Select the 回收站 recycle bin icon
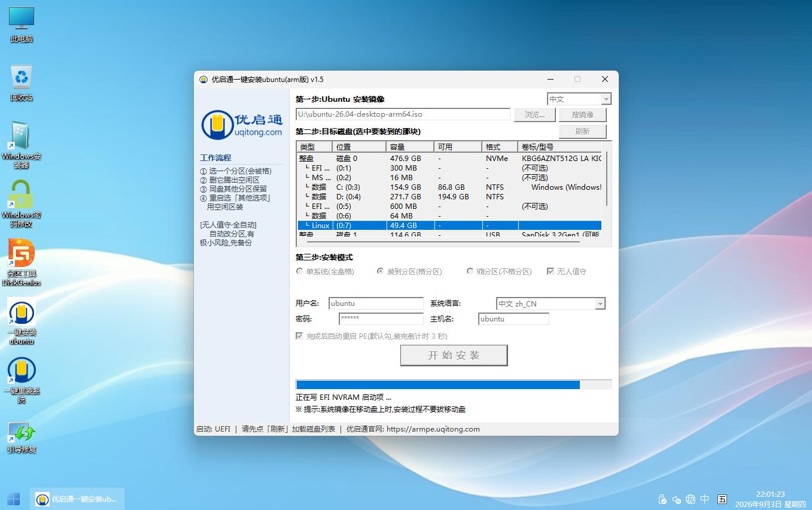 coord(22,83)
